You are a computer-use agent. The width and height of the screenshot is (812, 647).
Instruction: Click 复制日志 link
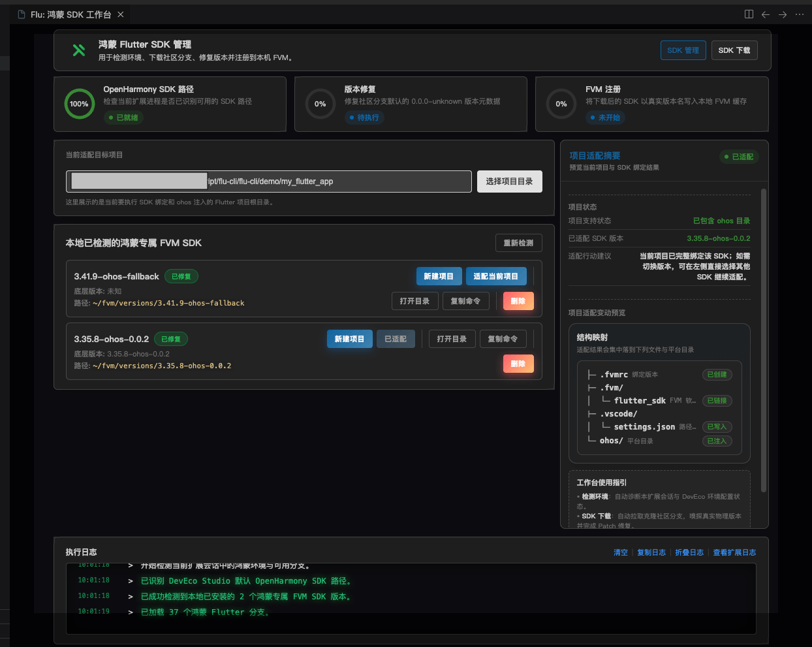(x=651, y=552)
